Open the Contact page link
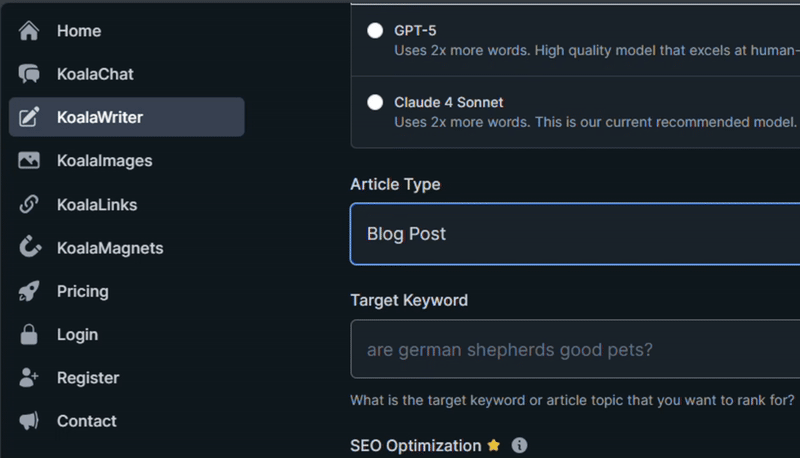 click(x=86, y=421)
